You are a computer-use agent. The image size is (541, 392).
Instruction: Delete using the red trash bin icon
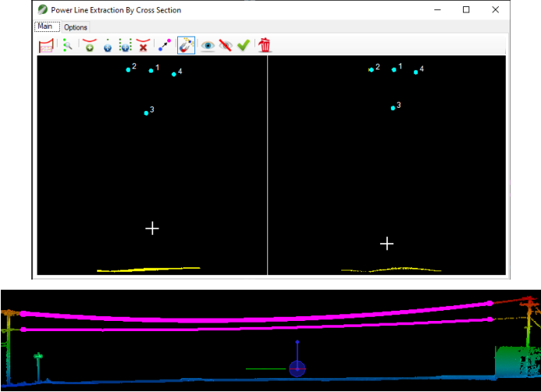coord(265,46)
